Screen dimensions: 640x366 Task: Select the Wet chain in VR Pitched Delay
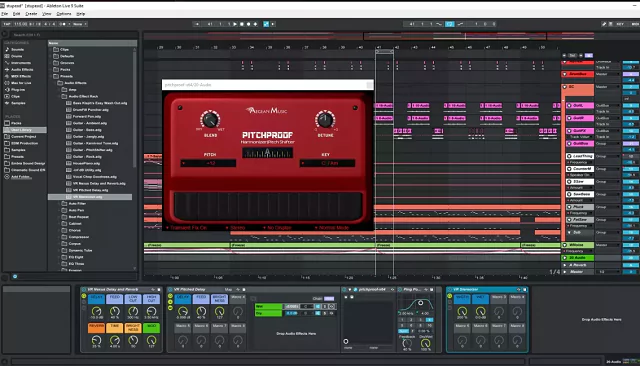pyautogui.click(x=268, y=306)
